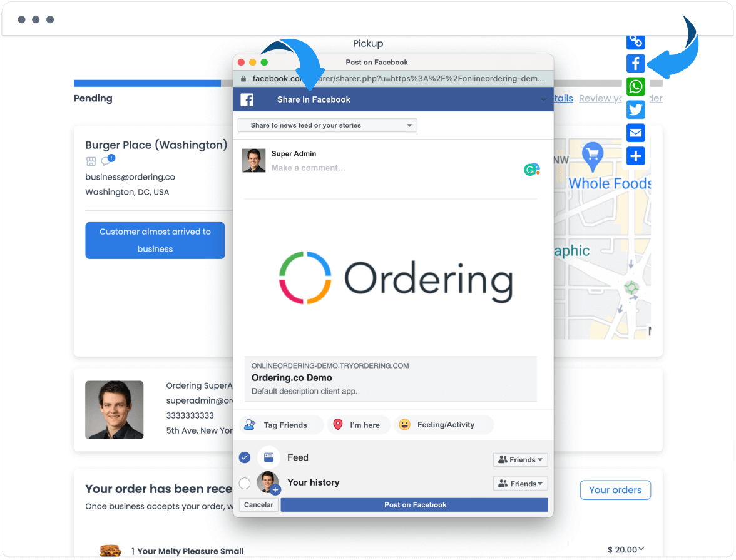Image resolution: width=736 pixels, height=560 pixels.
Task: Open Your orders button
Action: pyautogui.click(x=615, y=490)
